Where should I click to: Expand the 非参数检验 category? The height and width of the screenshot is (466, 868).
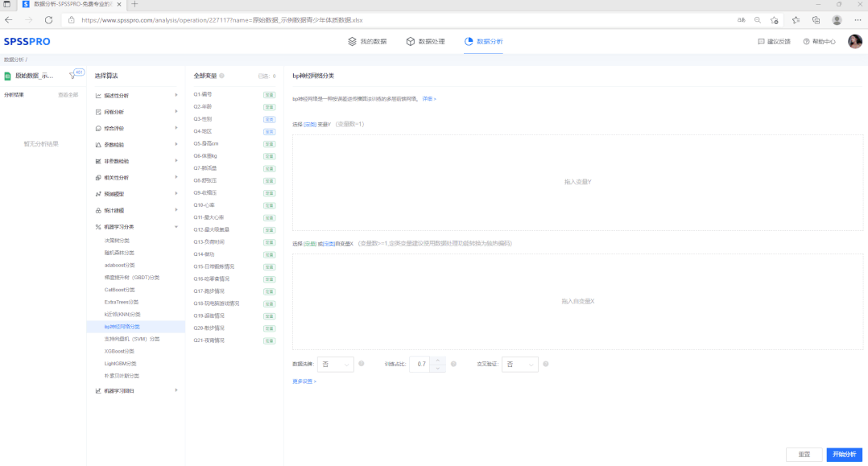176,160
